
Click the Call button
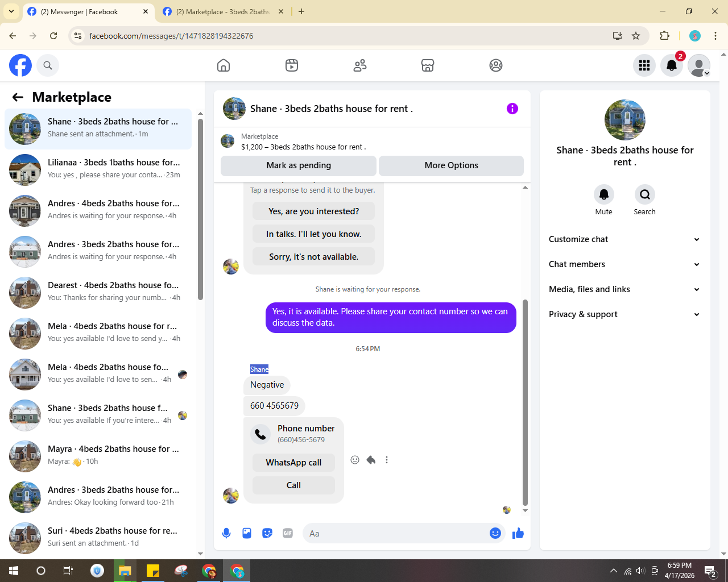tap(293, 485)
